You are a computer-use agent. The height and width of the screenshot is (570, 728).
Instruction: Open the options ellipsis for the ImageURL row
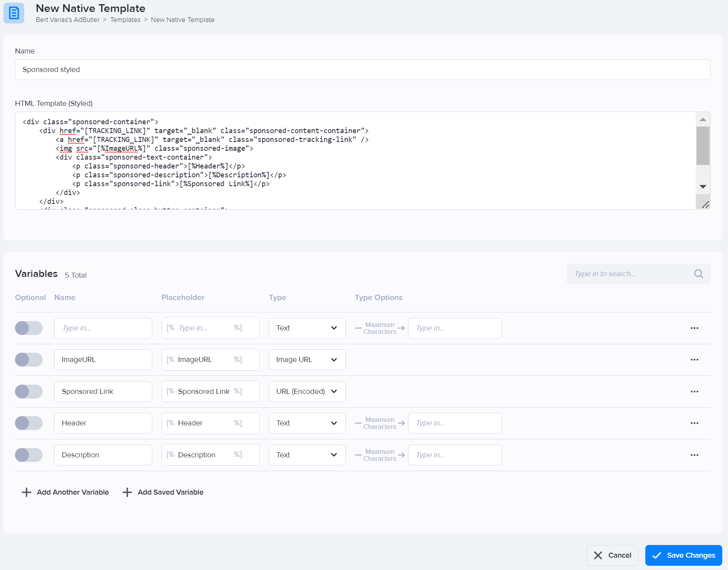click(694, 360)
